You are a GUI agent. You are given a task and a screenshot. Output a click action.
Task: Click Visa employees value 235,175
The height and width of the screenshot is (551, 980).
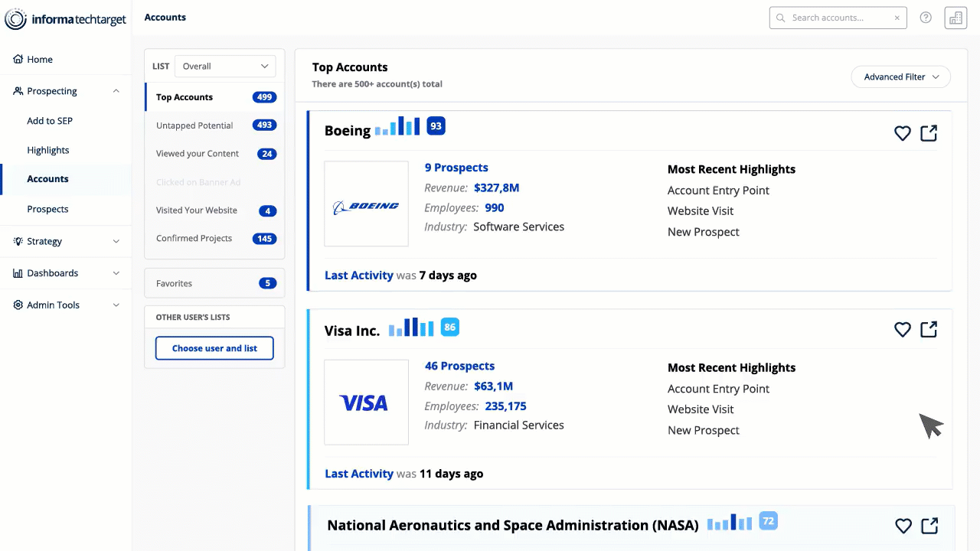point(506,406)
